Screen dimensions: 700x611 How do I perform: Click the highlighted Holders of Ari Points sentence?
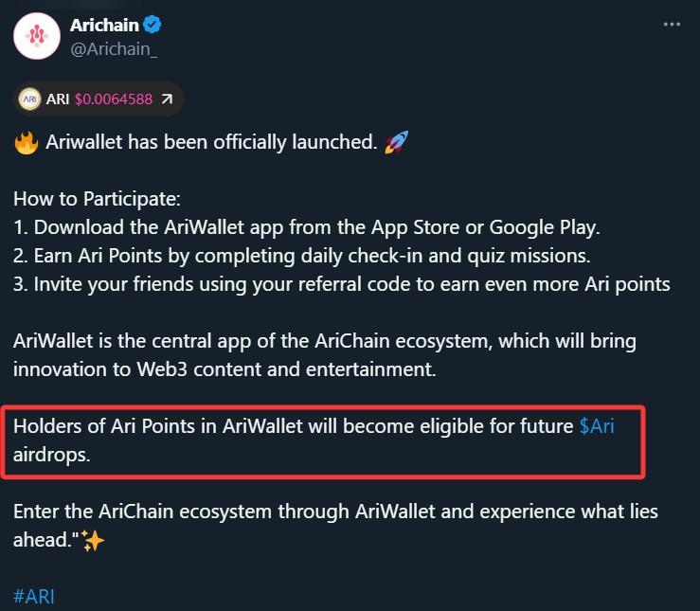(314, 440)
